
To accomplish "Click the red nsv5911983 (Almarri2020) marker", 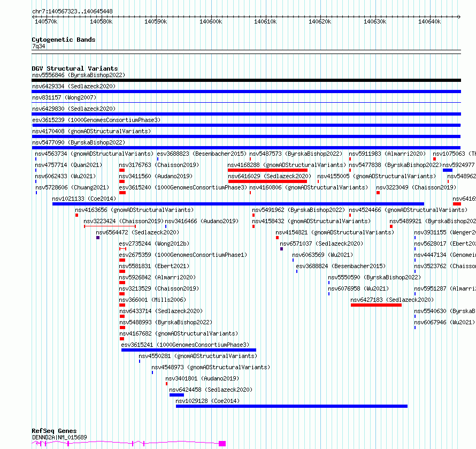I will pos(350,159).
